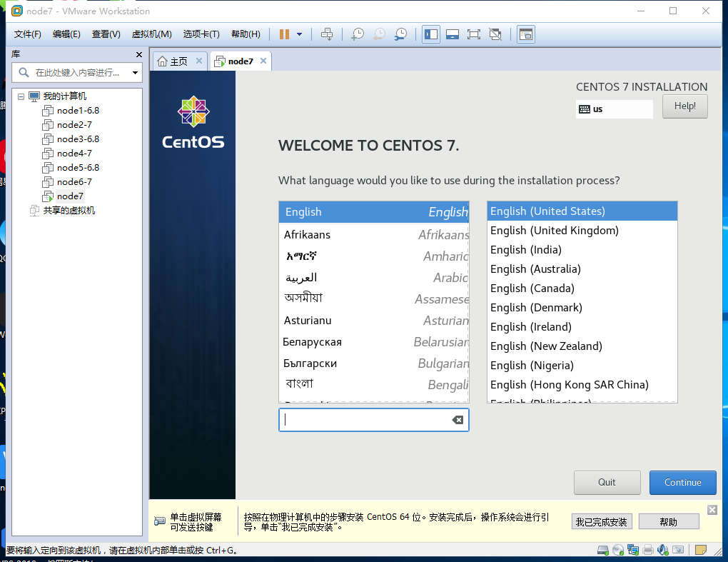Open the 虚拟机(M) menu
The height and width of the screenshot is (562, 728).
[152, 34]
